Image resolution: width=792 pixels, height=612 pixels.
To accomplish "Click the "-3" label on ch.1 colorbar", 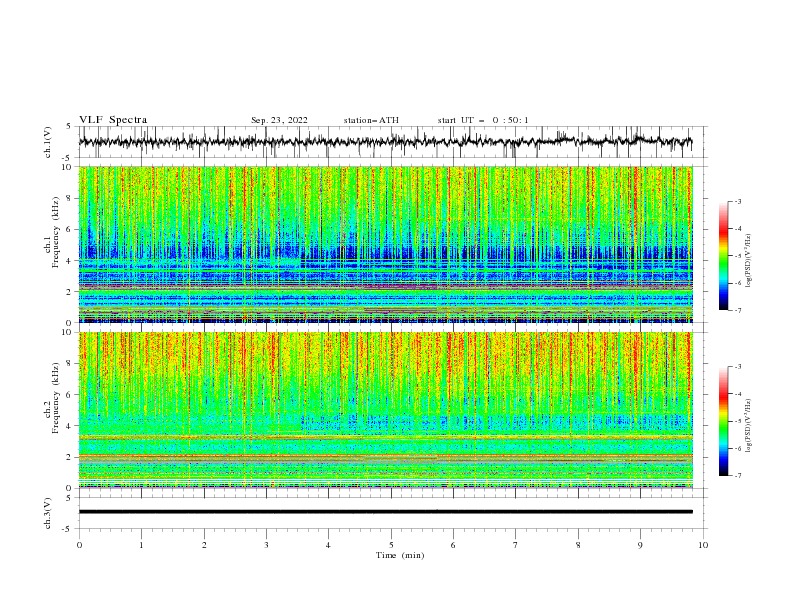I will pos(738,201).
